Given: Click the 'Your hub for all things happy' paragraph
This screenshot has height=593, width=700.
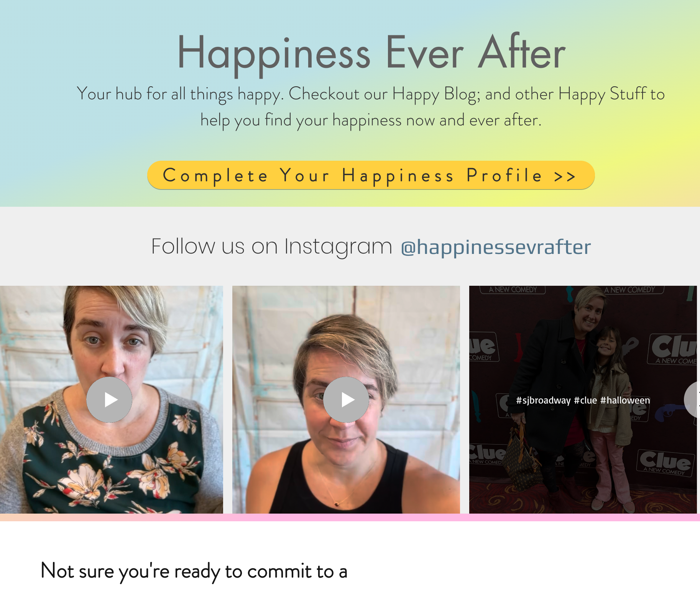Looking at the screenshot, I should [371, 107].
